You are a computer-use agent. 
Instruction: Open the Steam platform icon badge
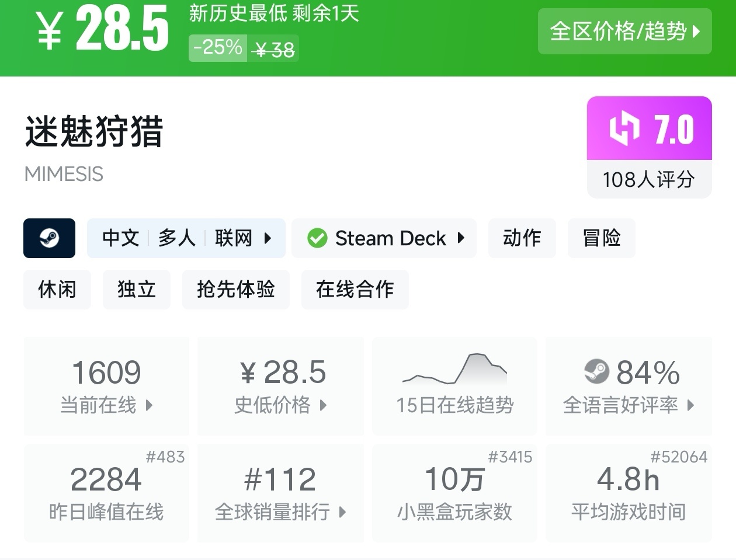click(49, 238)
